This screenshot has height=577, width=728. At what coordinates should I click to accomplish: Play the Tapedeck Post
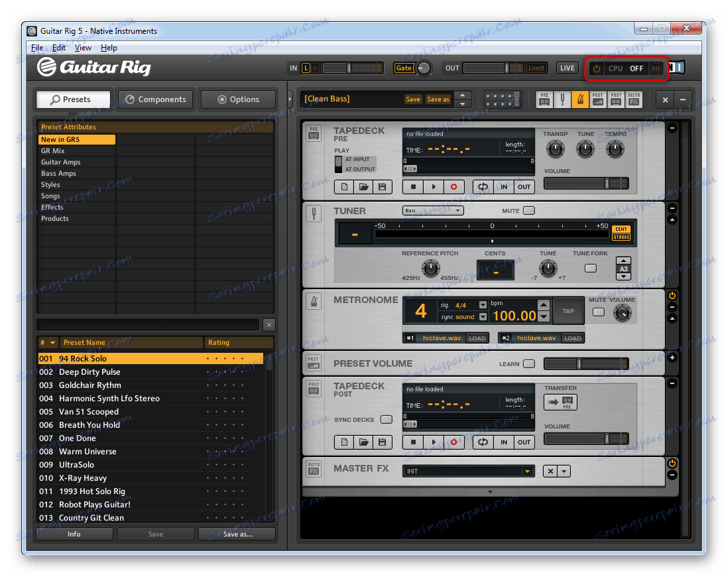coord(434,442)
